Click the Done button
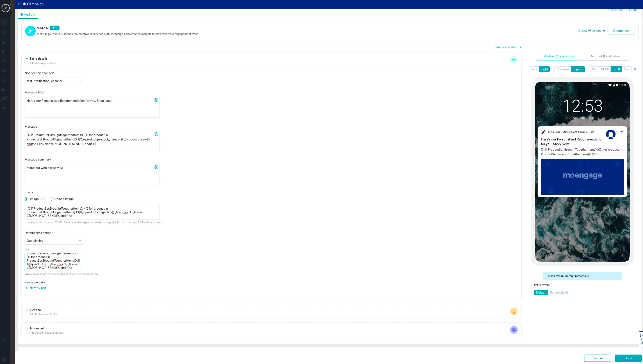Screen dimensions: 643x364 click(x=628, y=358)
